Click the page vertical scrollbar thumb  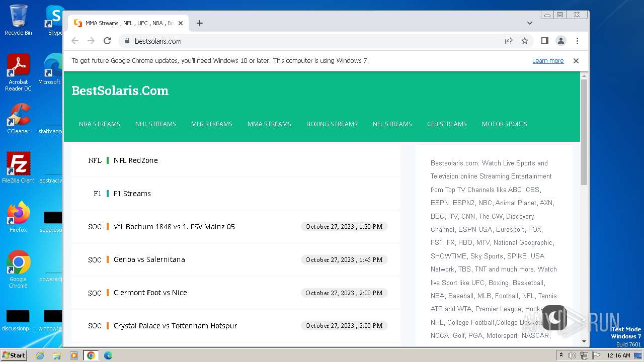coord(584,132)
